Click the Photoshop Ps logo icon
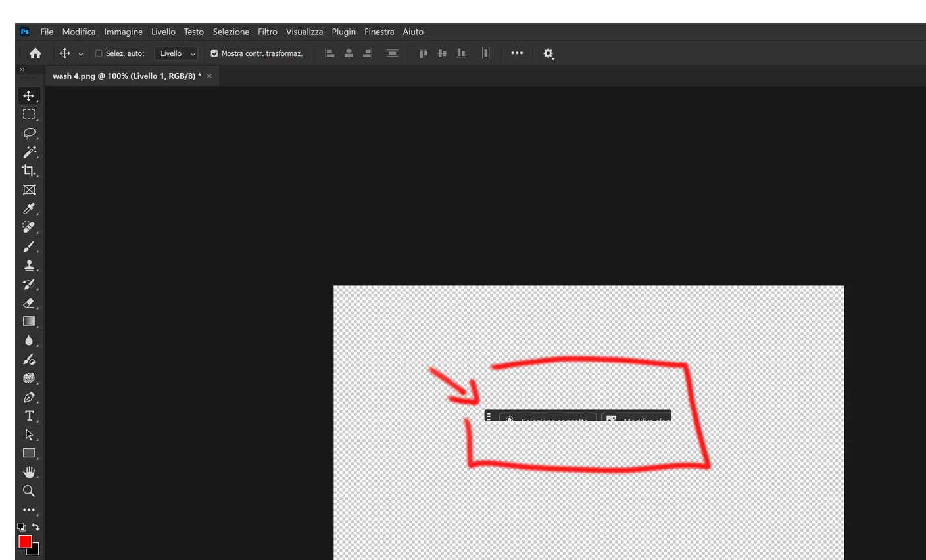 click(24, 32)
